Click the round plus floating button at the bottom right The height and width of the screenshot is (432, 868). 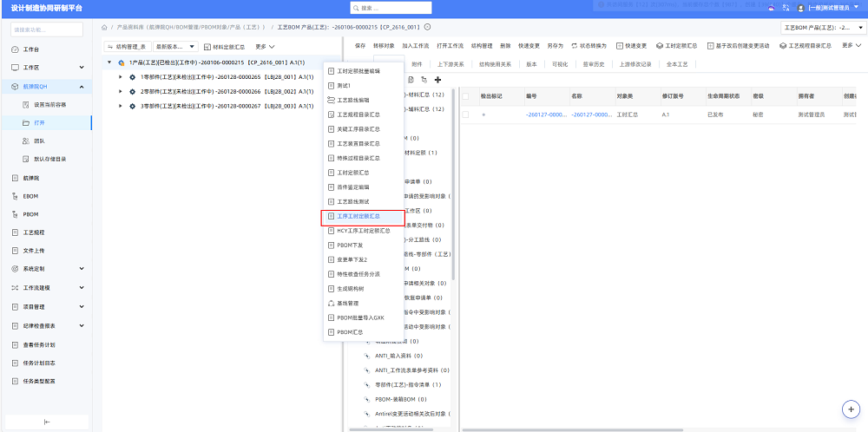[x=851, y=409]
